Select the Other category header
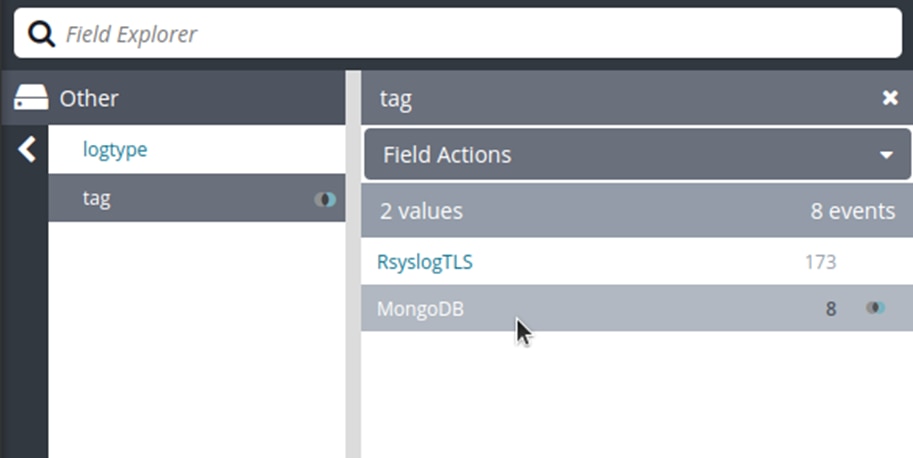Screen dimensions: 913x458 click(89, 98)
